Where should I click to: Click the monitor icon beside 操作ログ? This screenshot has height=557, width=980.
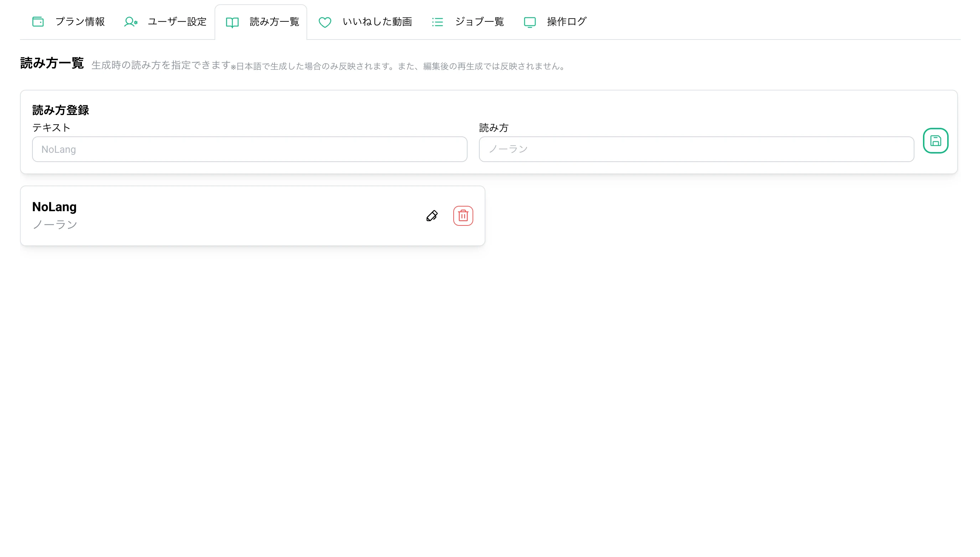[530, 22]
